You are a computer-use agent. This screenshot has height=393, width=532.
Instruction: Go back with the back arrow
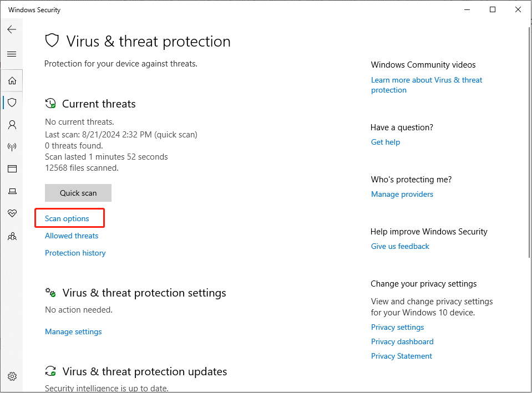pyautogui.click(x=12, y=29)
